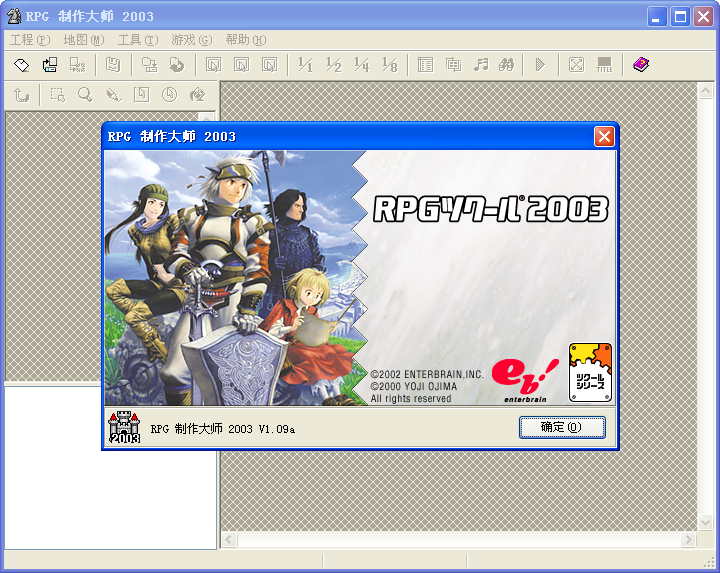Click the Open Project toolbar icon

(x=50, y=65)
